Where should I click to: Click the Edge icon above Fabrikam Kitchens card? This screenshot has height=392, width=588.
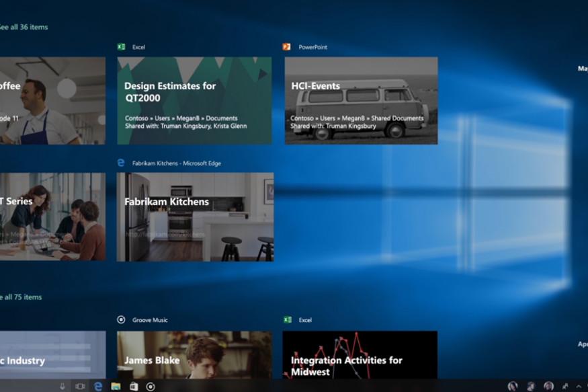[x=121, y=163]
